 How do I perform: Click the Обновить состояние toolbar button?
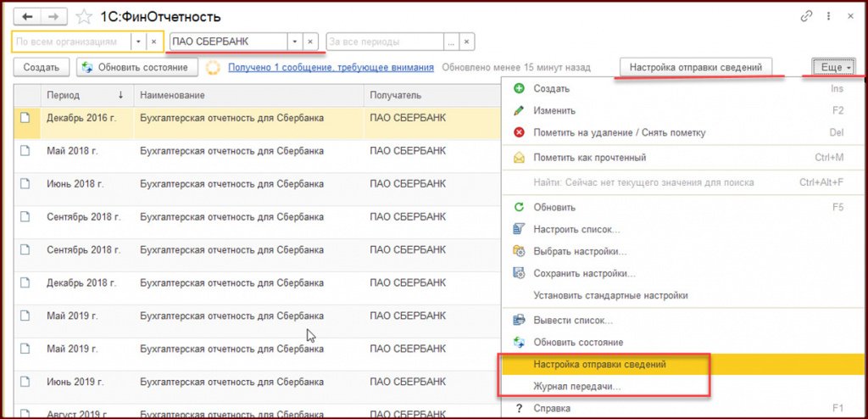point(137,67)
